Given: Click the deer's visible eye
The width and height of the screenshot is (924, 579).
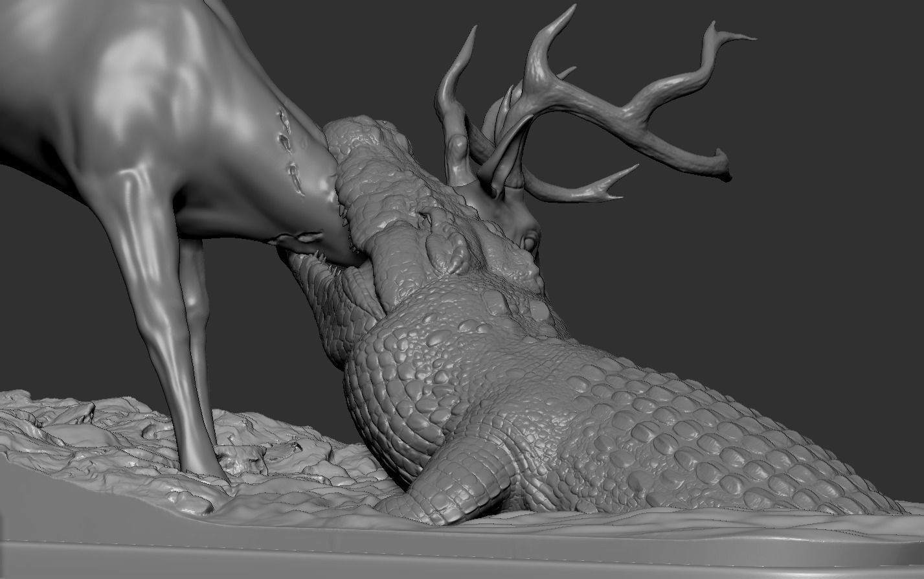Looking at the screenshot, I should (530, 243).
